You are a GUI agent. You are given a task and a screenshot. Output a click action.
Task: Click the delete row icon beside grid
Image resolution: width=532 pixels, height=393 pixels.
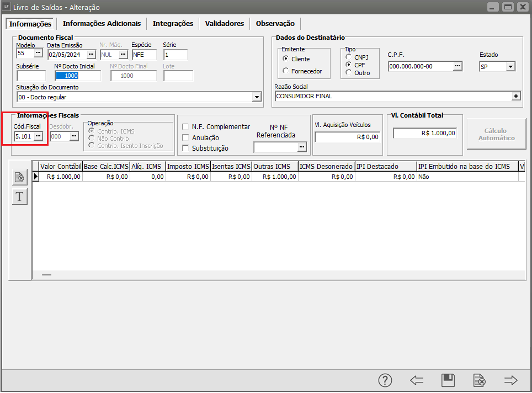(x=20, y=177)
